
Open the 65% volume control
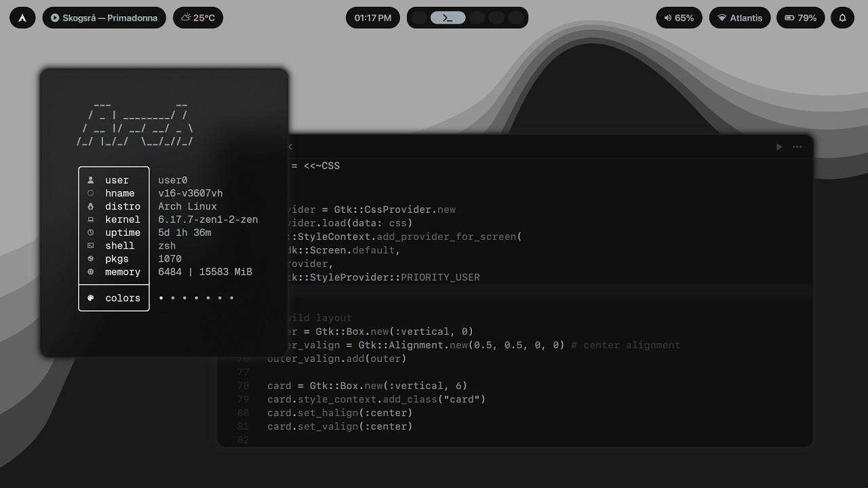tap(679, 18)
